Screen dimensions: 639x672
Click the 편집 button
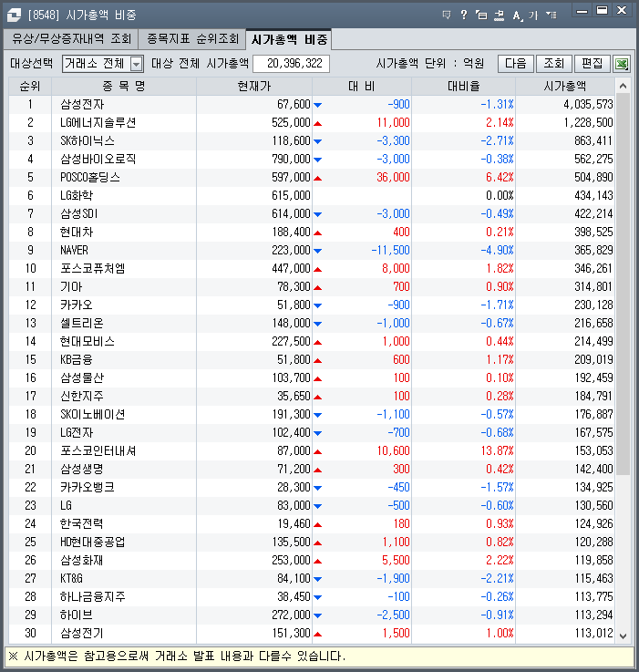pos(593,64)
